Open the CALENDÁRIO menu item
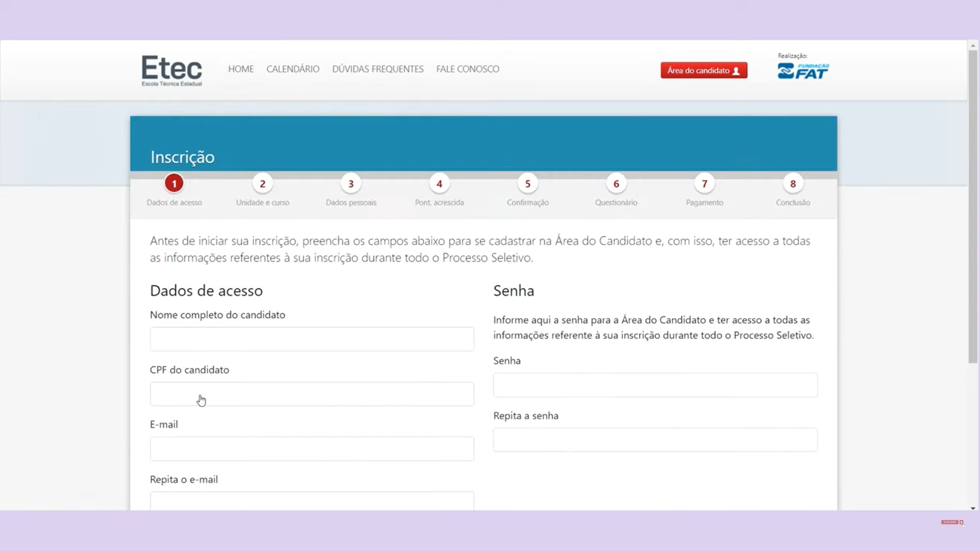The height and width of the screenshot is (551, 980). tap(293, 69)
